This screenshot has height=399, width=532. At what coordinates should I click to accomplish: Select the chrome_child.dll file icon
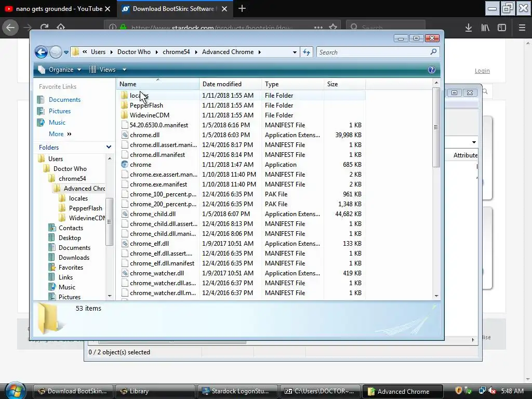pos(125,214)
